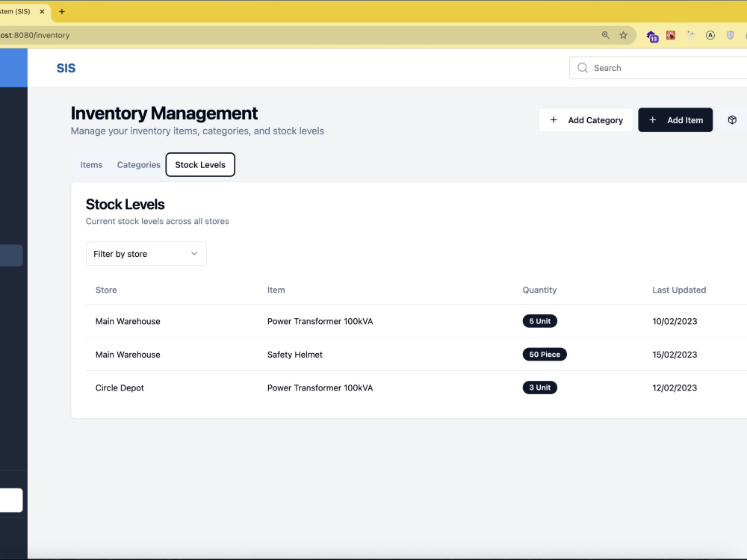The width and height of the screenshot is (747, 560).
Task: Click Power Transformer 100kVA in Main Warehouse row
Action: [x=320, y=321]
